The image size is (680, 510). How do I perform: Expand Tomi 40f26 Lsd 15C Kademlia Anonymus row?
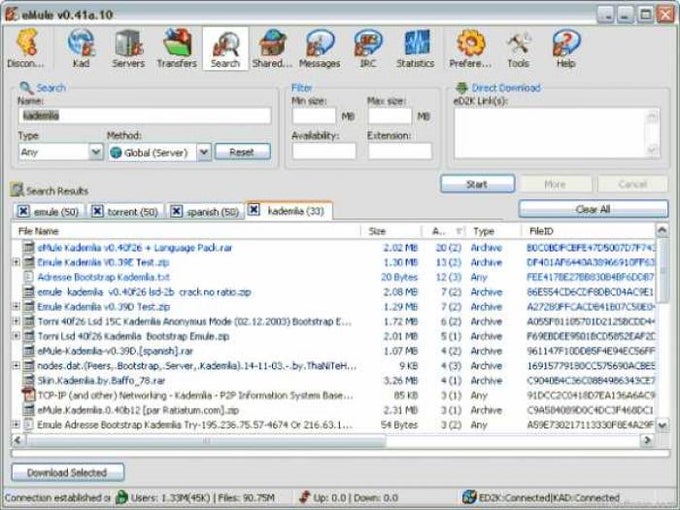pyautogui.click(x=16, y=321)
